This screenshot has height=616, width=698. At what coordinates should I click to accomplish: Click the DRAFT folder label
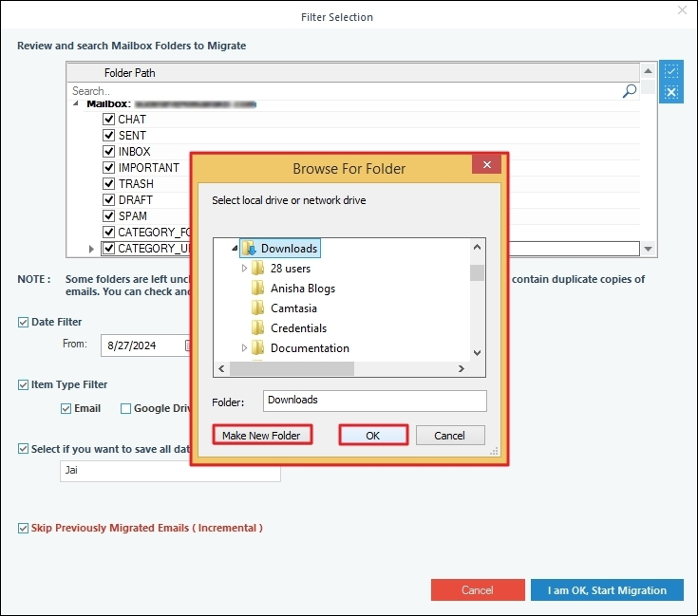point(135,199)
